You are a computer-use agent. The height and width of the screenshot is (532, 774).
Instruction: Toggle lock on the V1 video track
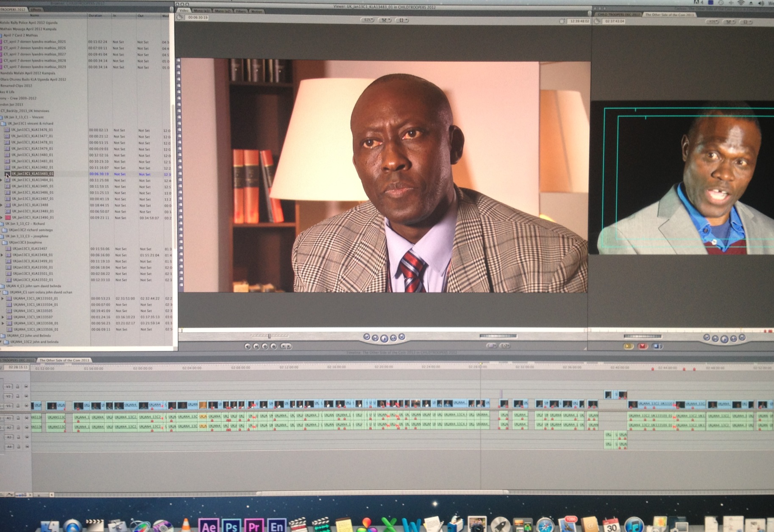[x=18, y=406]
